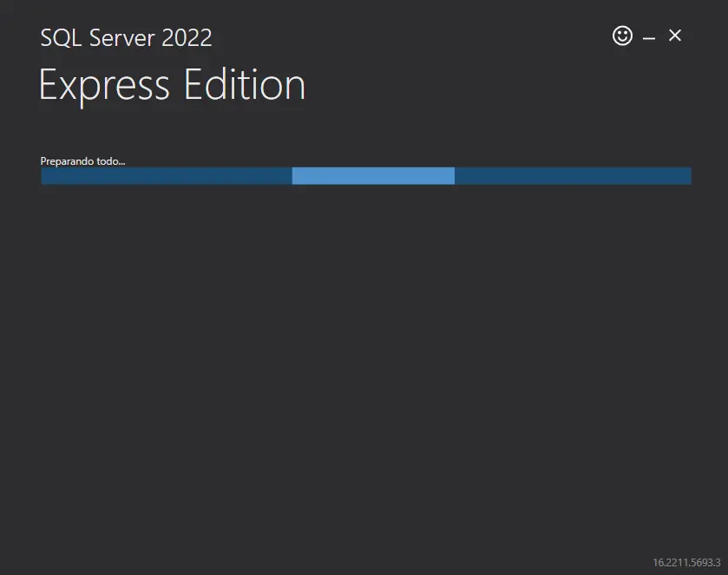Click the Preparando todo status text
The height and width of the screenshot is (575, 728).
[x=82, y=160]
